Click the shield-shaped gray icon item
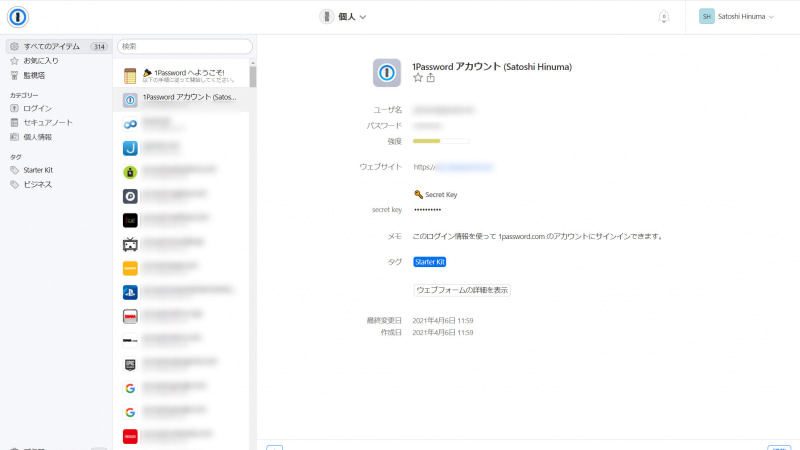Image resolution: width=800 pixels, height=450 pixels. pyautogui.click(x=130, y=365)
